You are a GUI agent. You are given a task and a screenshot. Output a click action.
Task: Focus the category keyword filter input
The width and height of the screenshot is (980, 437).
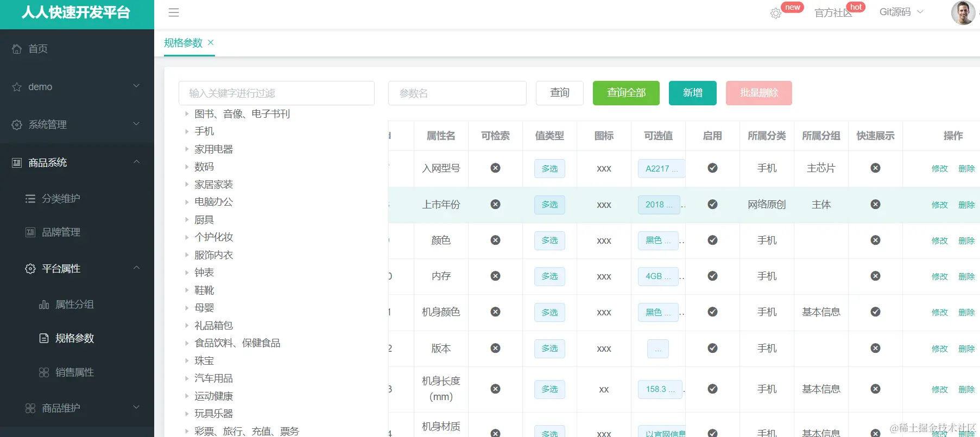(x=276, y=93)
